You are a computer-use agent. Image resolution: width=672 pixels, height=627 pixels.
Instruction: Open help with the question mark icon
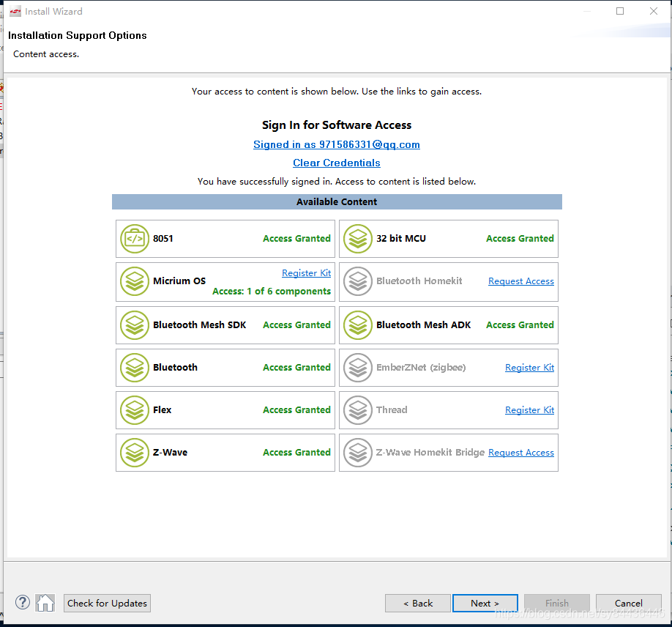click(23, 603)
